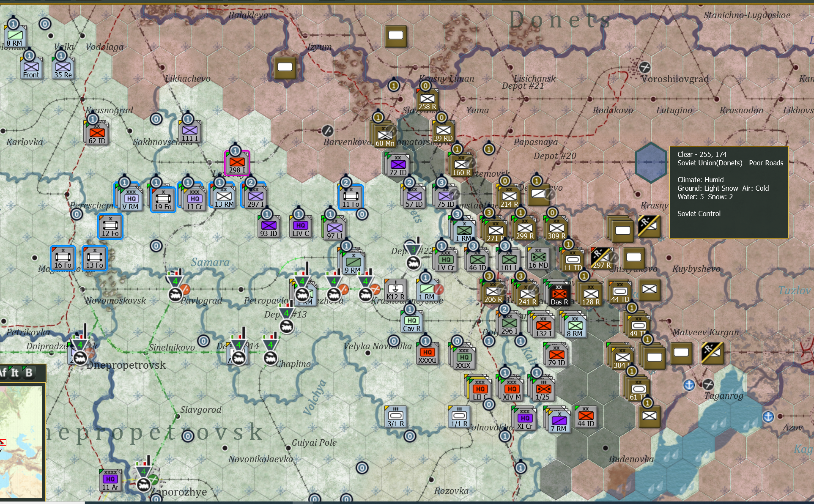Viewport: 814px width, 504px height.
Task: Click the XXIX corps HQ counter
Action: click(x=463, y=359)
